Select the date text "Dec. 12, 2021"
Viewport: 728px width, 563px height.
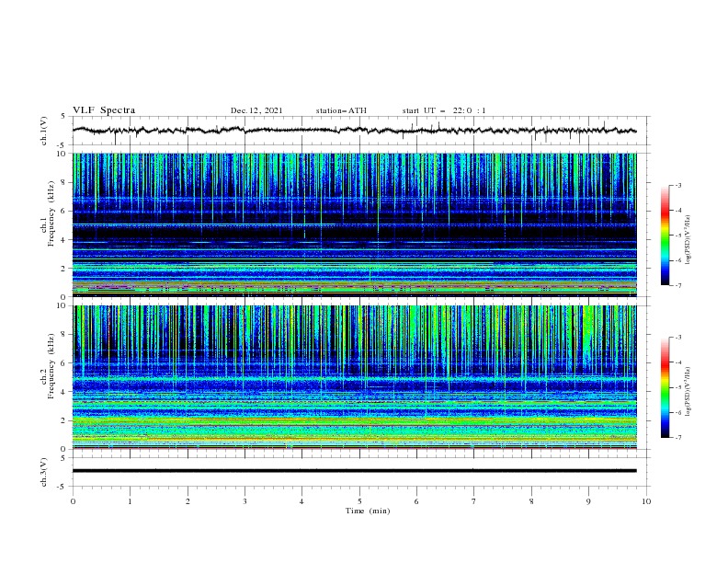click(x=256, y=110)
